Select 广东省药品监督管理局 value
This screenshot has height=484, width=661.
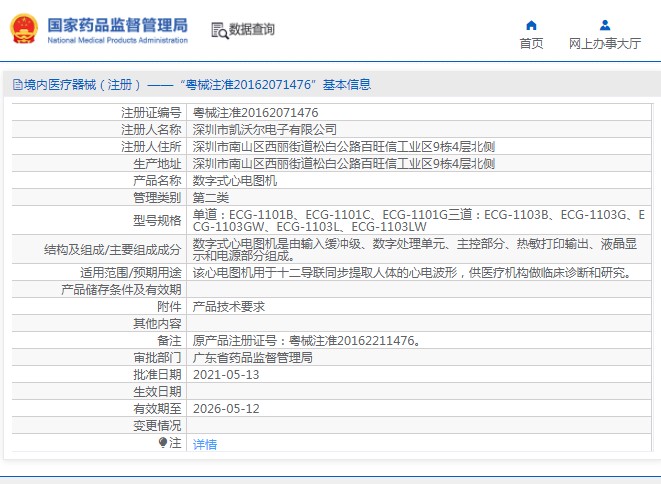pyautogui.click(x=253, y=358)
